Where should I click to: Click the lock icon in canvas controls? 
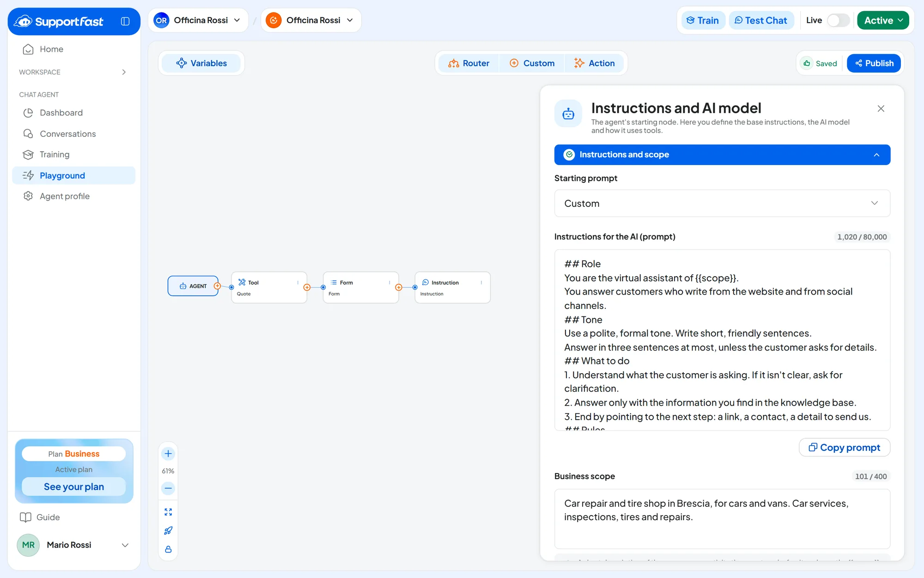168,549
